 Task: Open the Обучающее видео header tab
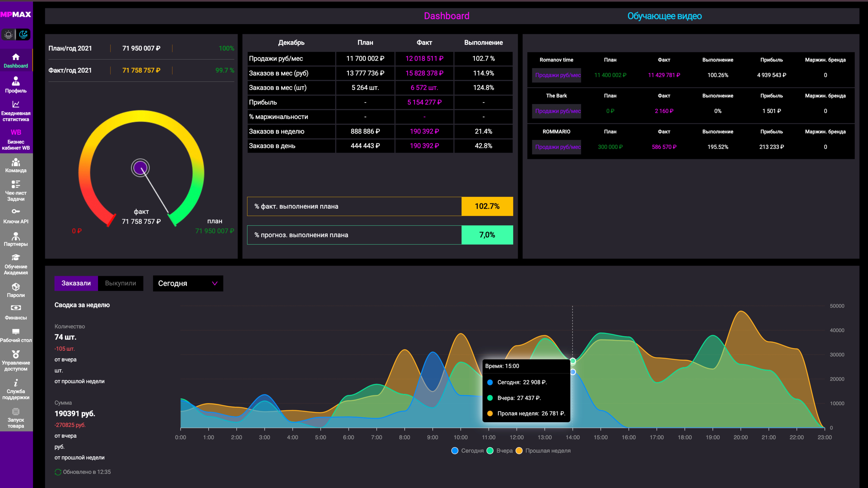point(664,16)
